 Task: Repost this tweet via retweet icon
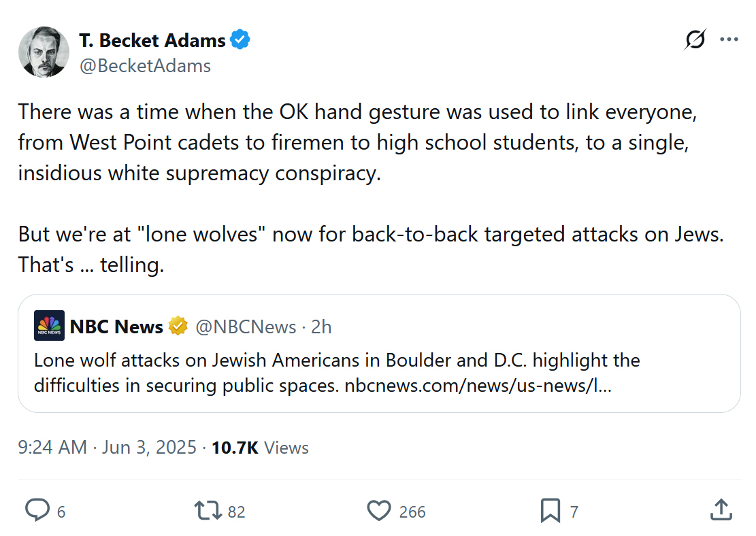tap(208, 510)
